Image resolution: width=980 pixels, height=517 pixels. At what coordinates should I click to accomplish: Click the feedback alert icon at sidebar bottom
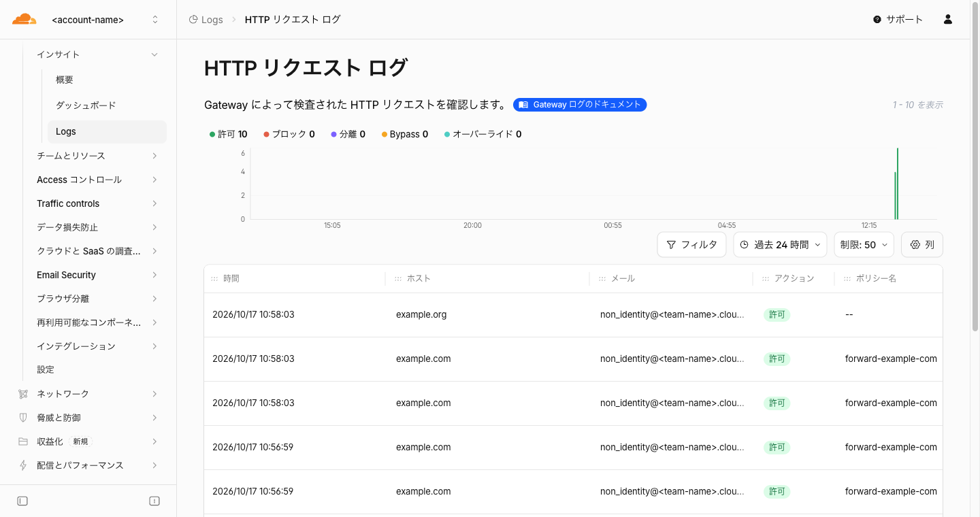tap(154, 501)
